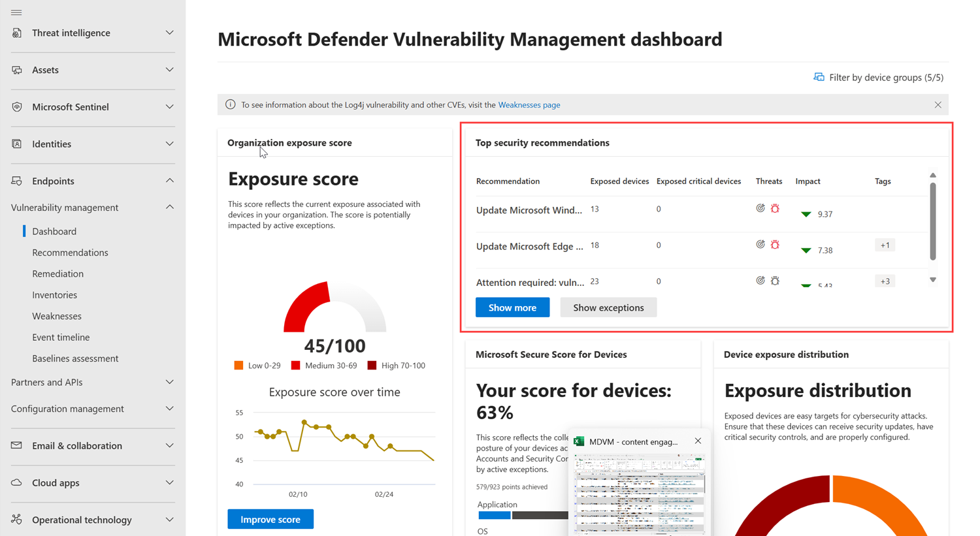Click the Threat intelligence icon in the sidebar

coord(17,33)
